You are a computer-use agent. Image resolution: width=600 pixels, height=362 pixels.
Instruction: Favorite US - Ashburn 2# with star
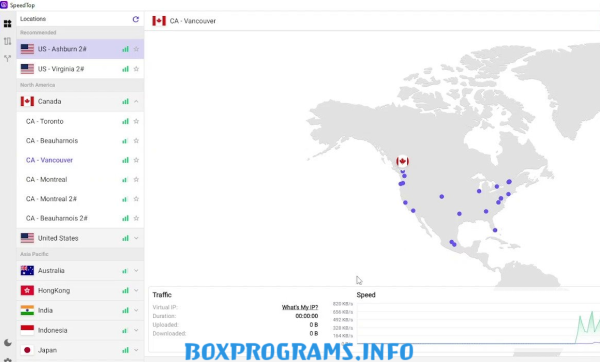136,49
